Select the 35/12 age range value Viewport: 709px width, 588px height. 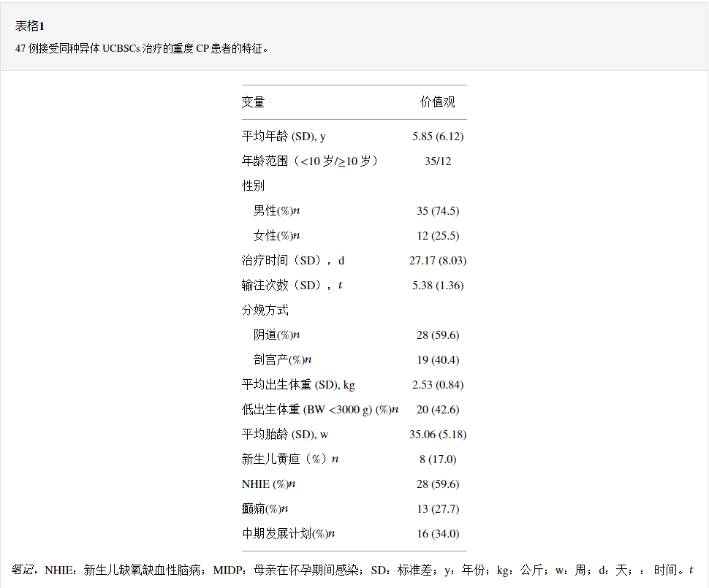click(x=437, y=161)
